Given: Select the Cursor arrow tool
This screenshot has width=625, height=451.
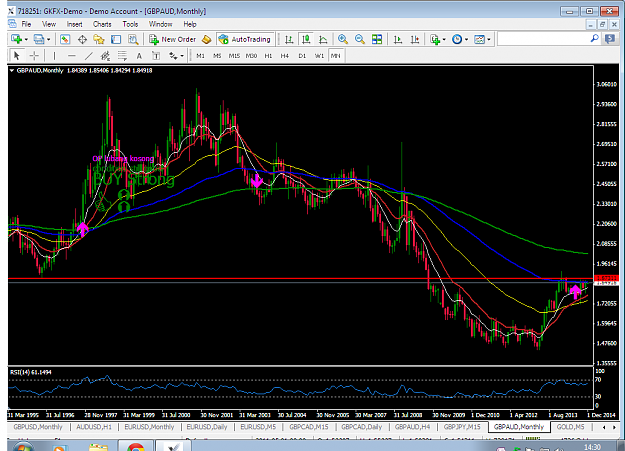Looking at the screenshot, I should click(x=17, y=56).
